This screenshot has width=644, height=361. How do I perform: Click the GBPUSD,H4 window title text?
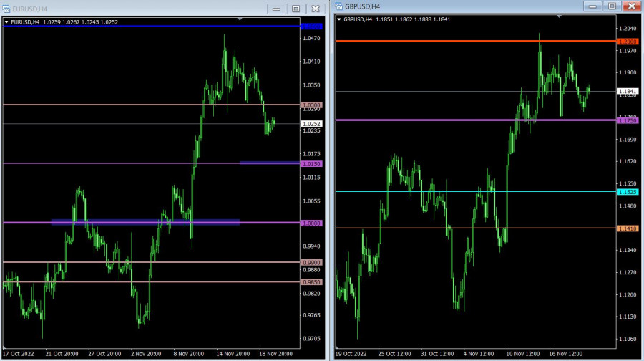[x=362, y=6]
